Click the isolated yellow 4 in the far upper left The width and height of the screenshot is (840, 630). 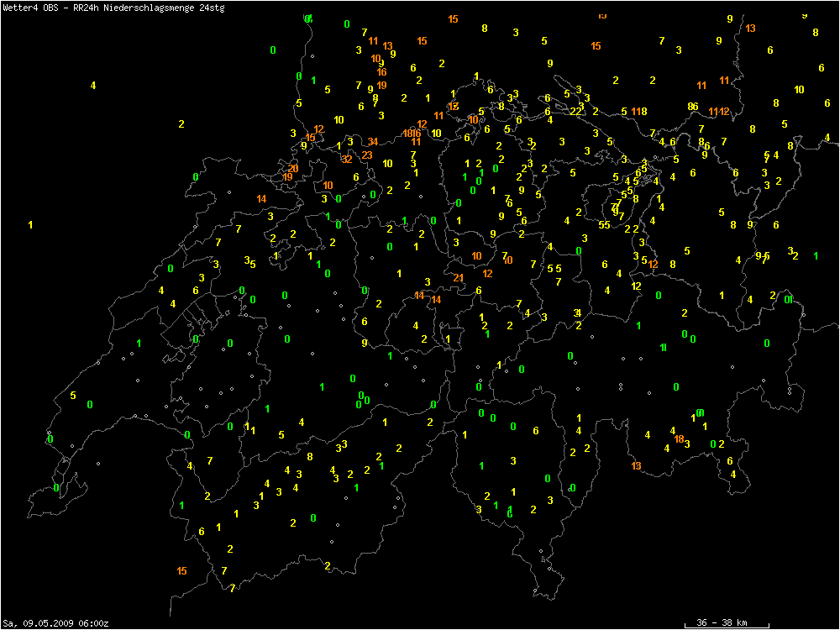pyautogui.click(x=93, y=85)
